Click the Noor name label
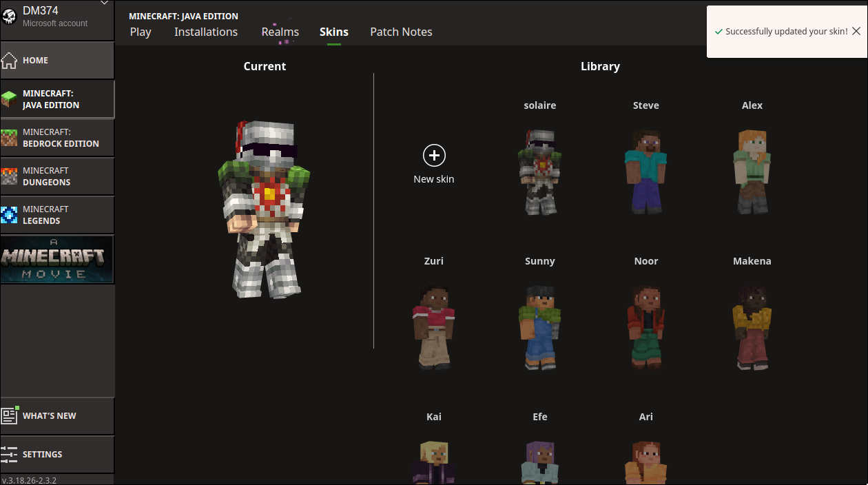 (646, 261)
